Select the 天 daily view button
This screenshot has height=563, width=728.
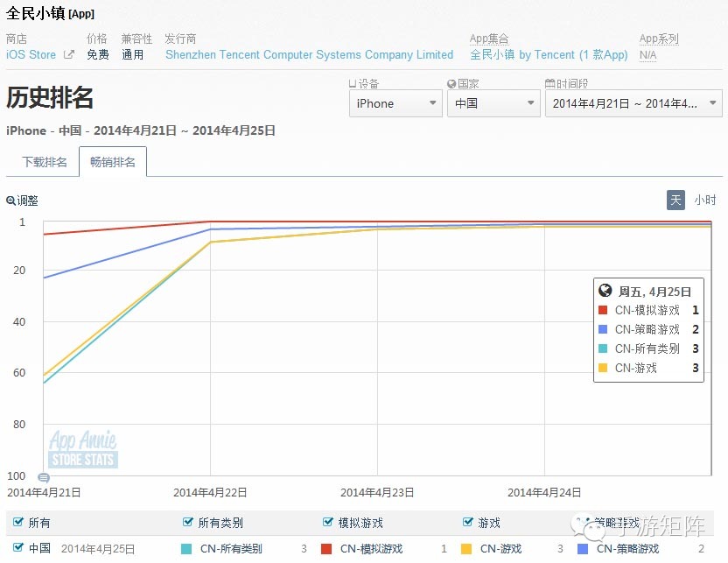click(x=675, y=201)
